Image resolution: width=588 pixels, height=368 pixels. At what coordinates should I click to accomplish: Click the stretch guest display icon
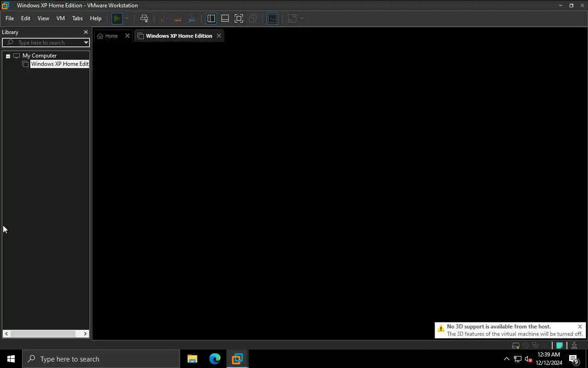[292, 18]
